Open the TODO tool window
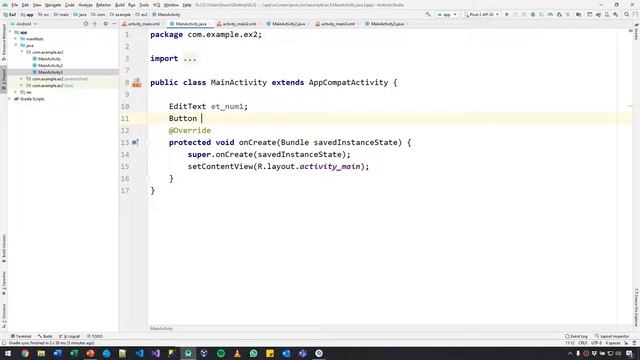Screen dimensions: 640x360 click(x=95, y=336)
